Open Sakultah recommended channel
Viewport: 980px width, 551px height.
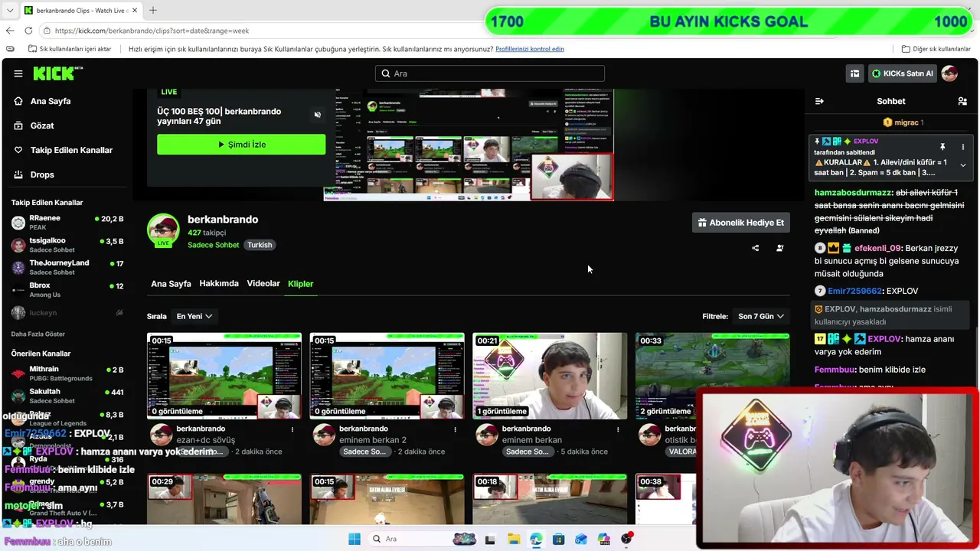point(67,396)
